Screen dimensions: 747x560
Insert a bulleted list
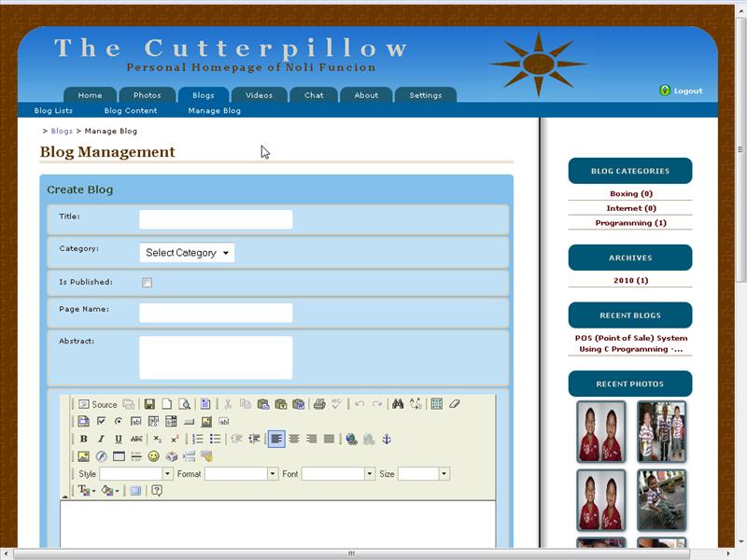(x=216, y=439)
